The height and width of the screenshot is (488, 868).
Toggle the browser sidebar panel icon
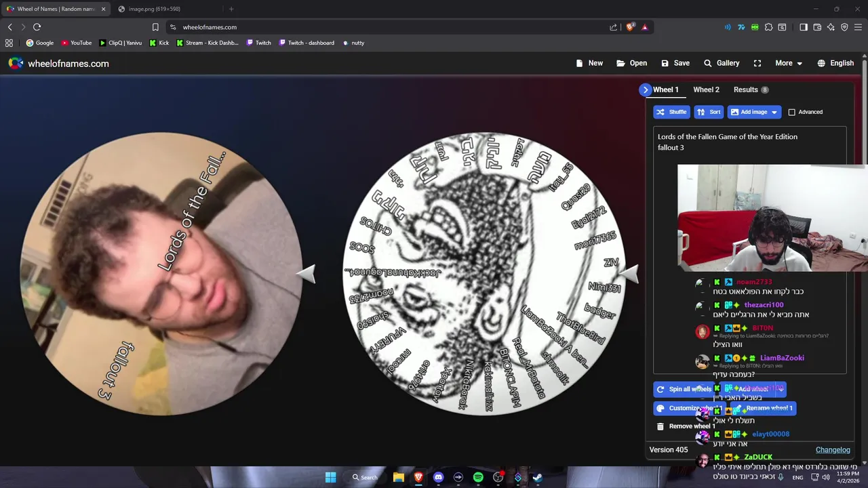[804, 27]
